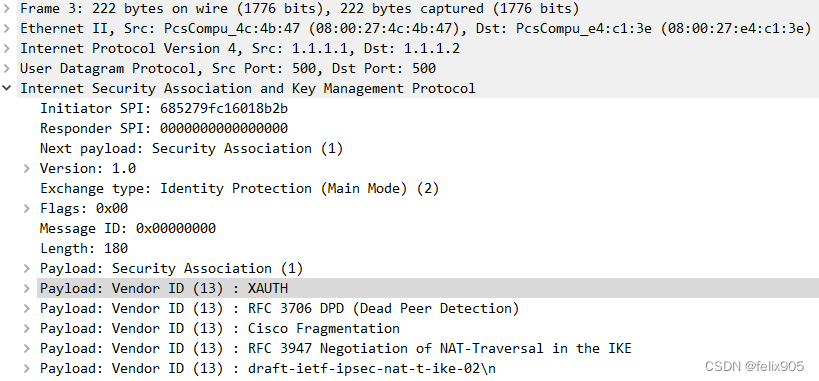This screenshot has height=381, width=819.
Task: Expand the Flags: 0x00 field
Action: (x=27, y=209)
